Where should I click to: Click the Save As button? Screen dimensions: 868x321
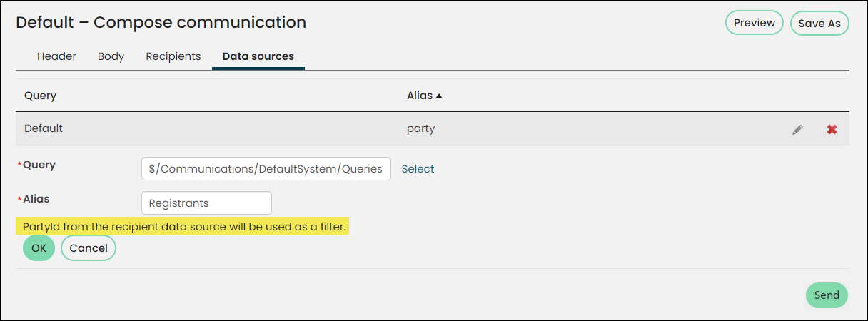(819, 24)
